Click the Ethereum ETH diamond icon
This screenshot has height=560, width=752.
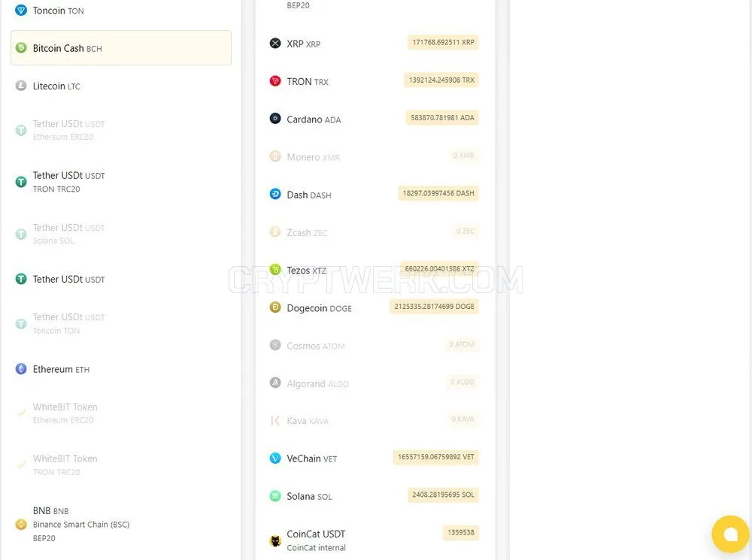(21, 369)
